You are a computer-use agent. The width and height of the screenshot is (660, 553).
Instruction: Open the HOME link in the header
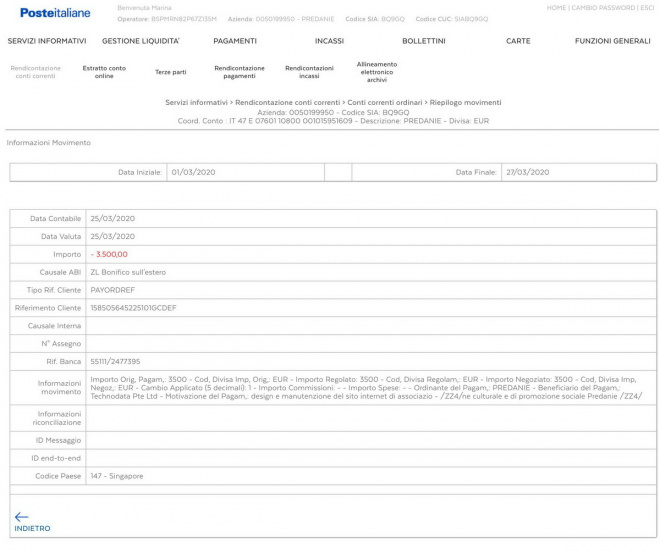pos(556,8)
